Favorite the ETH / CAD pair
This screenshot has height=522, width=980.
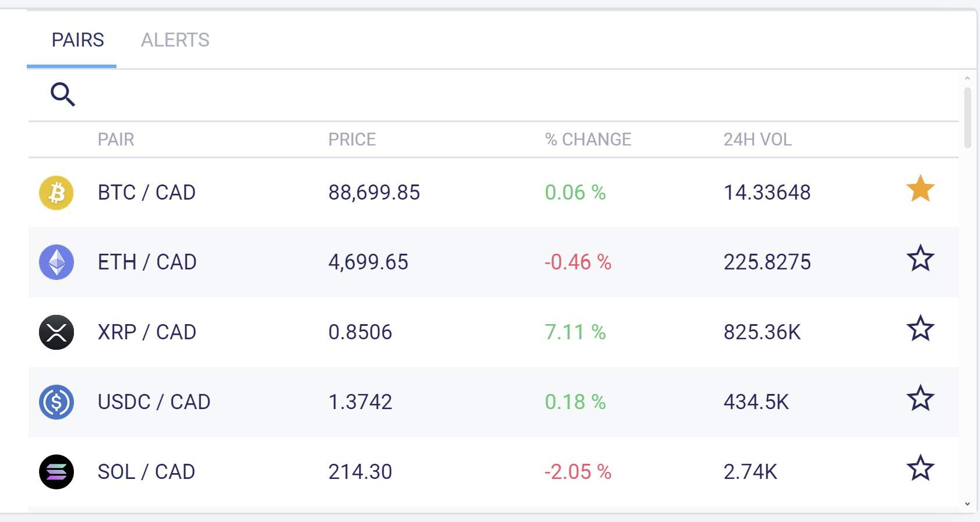point(920,259)
